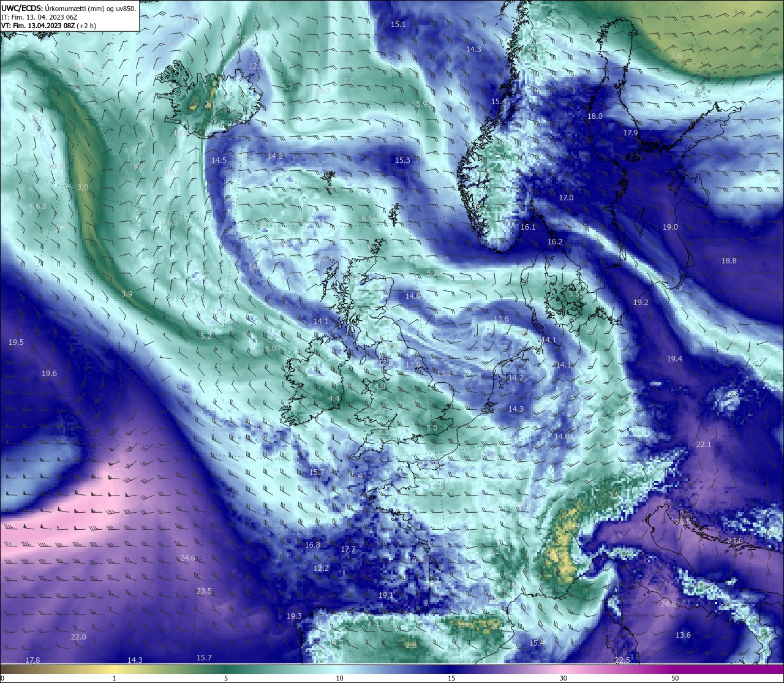Select the map value 23.5
Viewport: 784px width, 683px height.
click(x=204, y=591)
